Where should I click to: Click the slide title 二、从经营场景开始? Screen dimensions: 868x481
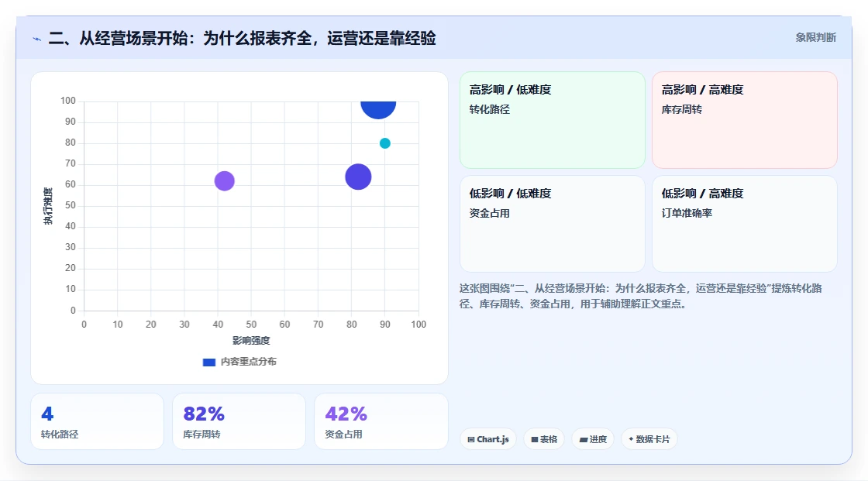tap(242, 38)
